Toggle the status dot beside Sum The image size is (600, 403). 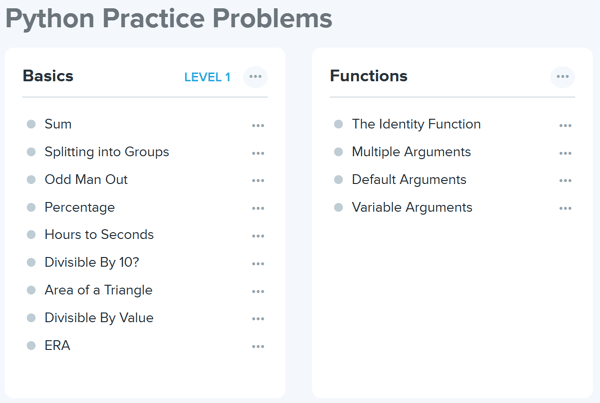pyautogui.click(x=31, y=125)
